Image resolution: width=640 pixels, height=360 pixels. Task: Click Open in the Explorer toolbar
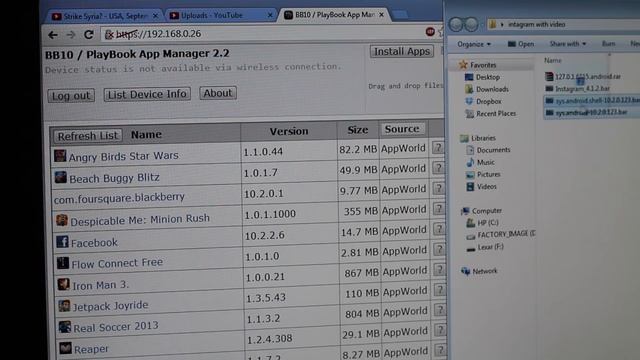pos(521,44)
